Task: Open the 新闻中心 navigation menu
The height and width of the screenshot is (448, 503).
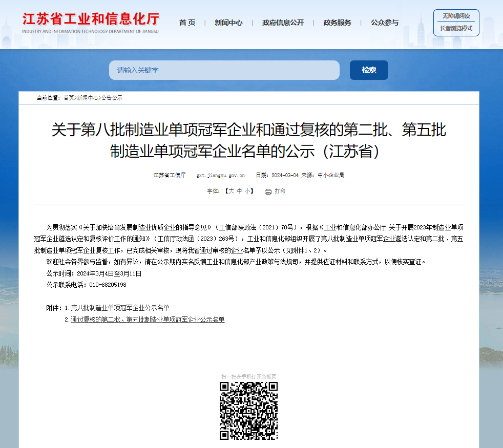Action: click(x=228, y=23)
